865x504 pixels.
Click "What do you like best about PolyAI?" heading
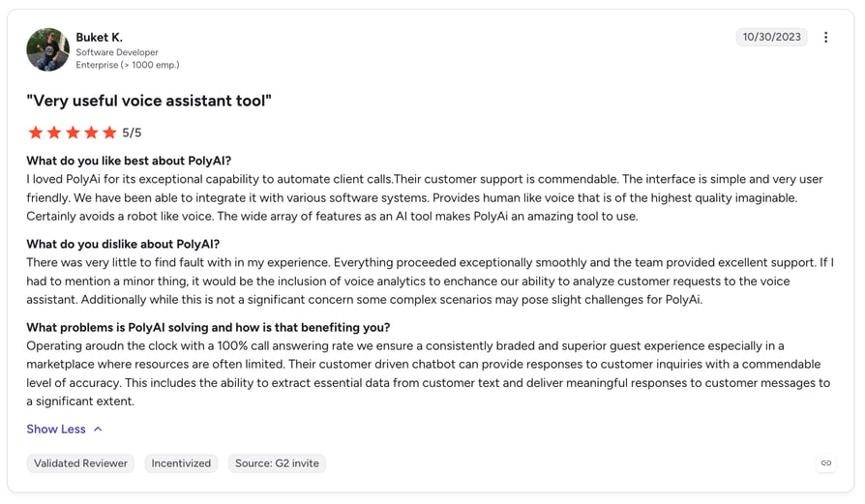pyautogui.click(x=129, y=161)
